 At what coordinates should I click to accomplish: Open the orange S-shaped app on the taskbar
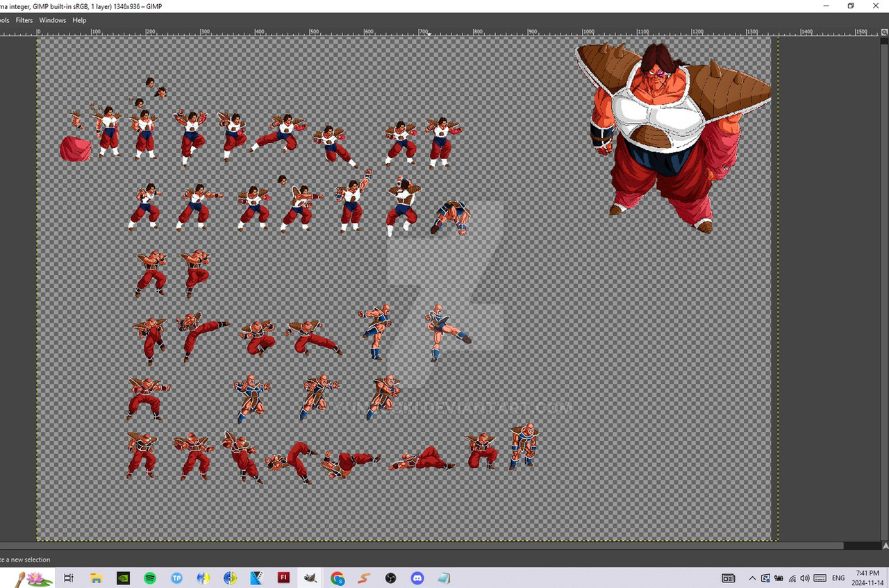(364, 578)
